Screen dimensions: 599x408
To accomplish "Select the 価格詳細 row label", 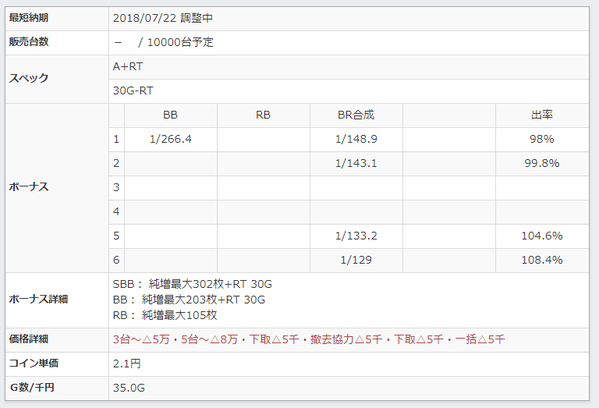I will click(29, 339).
